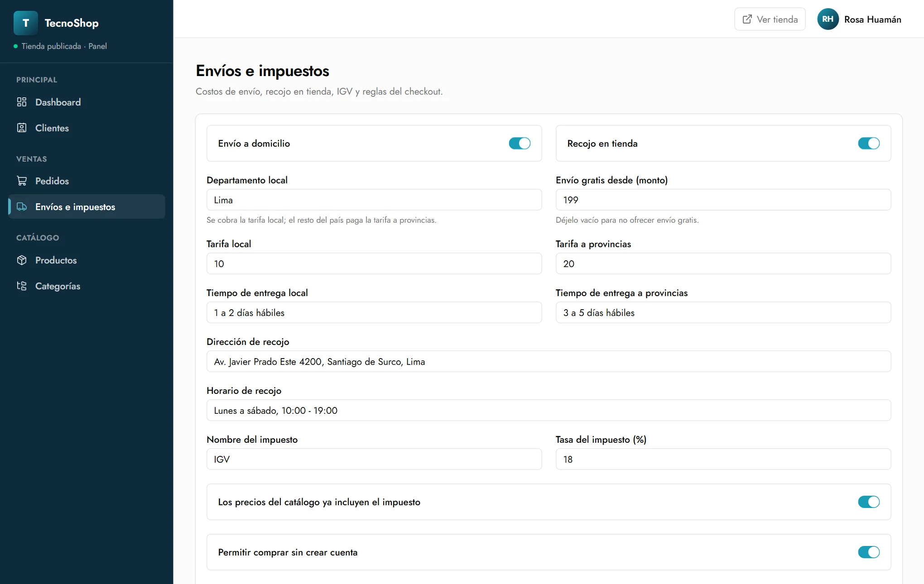
Task: Open the Dashboard menu item
Action: click(x=87, y=102)
